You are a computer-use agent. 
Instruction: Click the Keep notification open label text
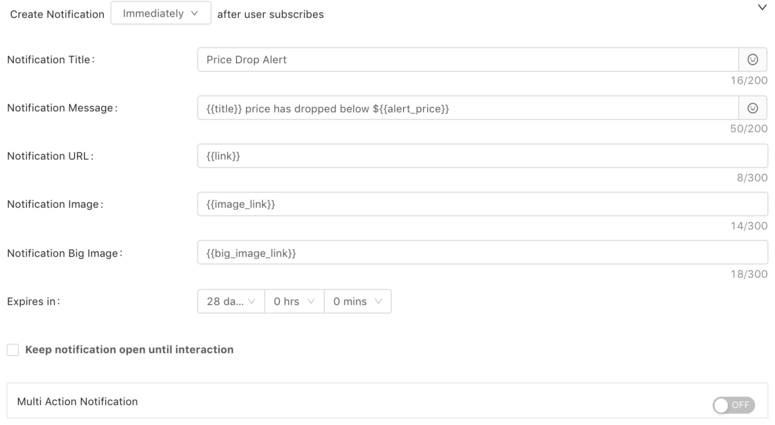[129, 350]
